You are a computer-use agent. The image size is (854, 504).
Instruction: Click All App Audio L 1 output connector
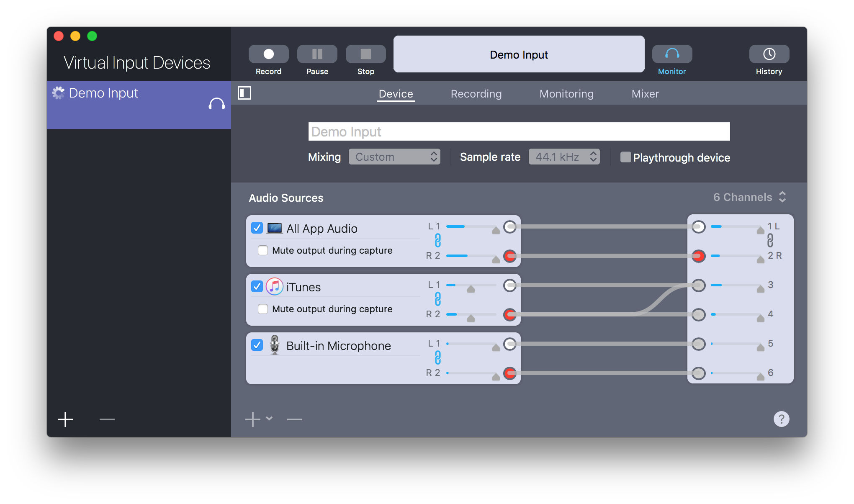tap(509, 227)
